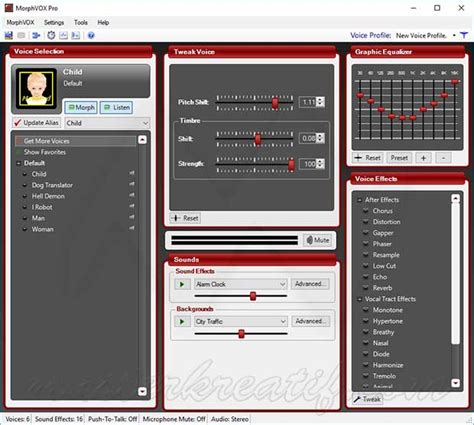The width and height of the screenshot is (474, 425).
Task: Enable the Chorus after effect
Action: [366, 211]
